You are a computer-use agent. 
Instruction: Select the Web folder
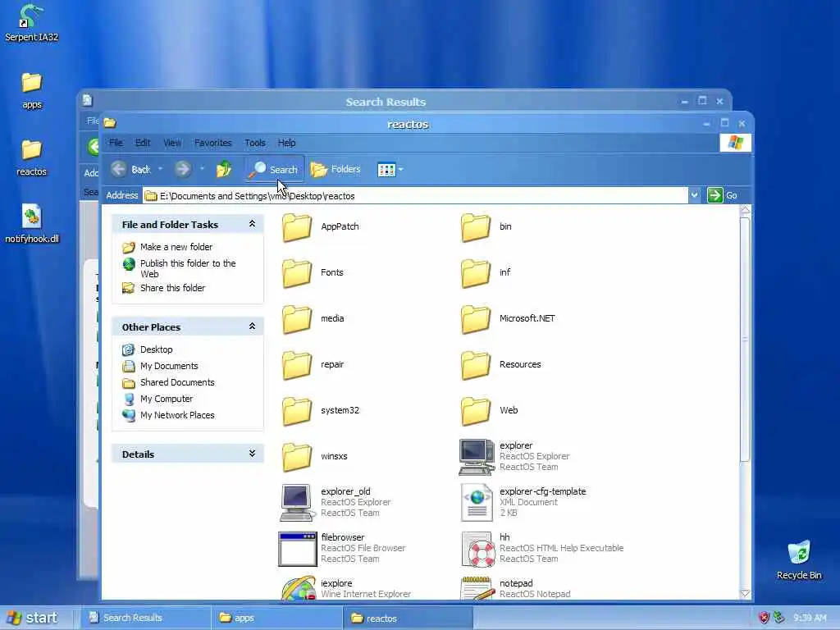pos(489,411)
